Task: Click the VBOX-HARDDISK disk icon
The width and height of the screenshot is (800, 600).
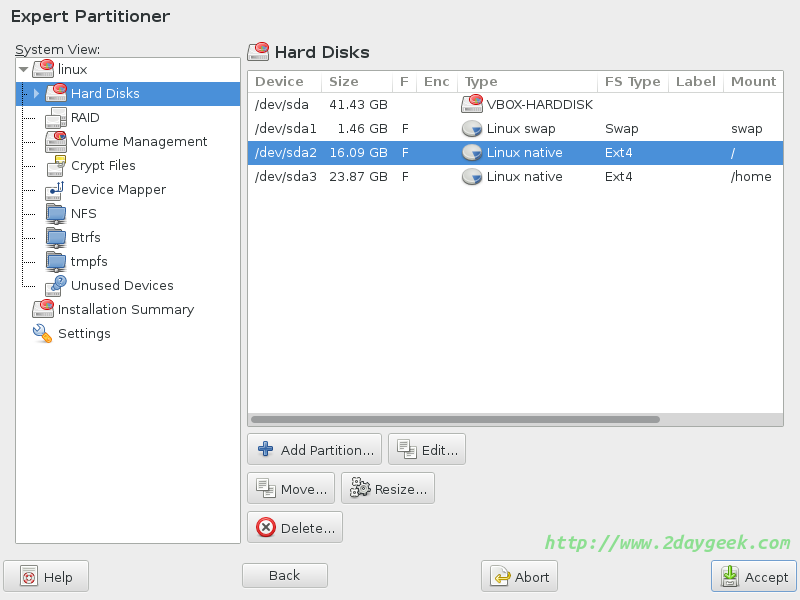Action: [x=471, y=105]
